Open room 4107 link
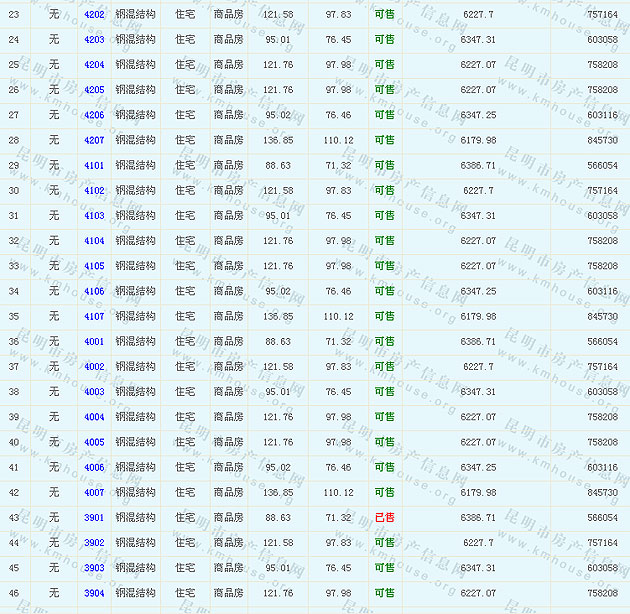Image resolution: width=630 pixels, height=614 pixels. 94,316
